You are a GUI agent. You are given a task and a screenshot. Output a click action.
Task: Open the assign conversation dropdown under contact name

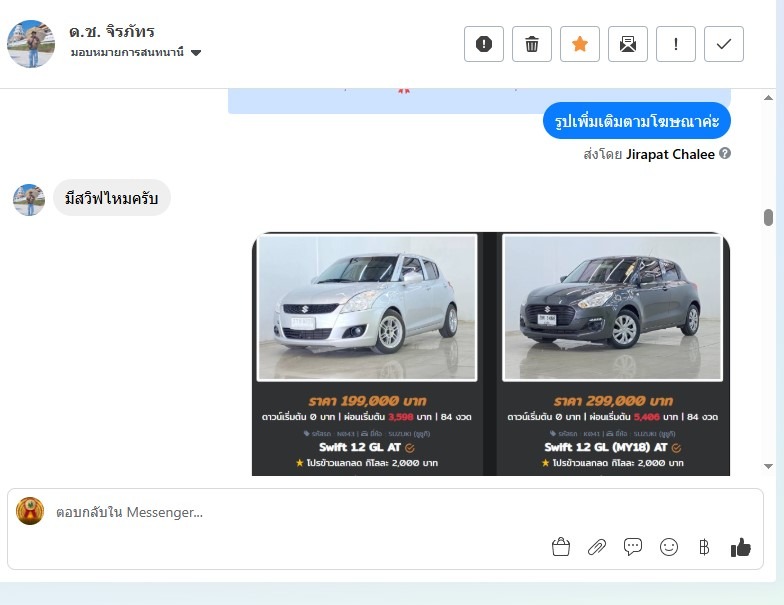point(136,52)
